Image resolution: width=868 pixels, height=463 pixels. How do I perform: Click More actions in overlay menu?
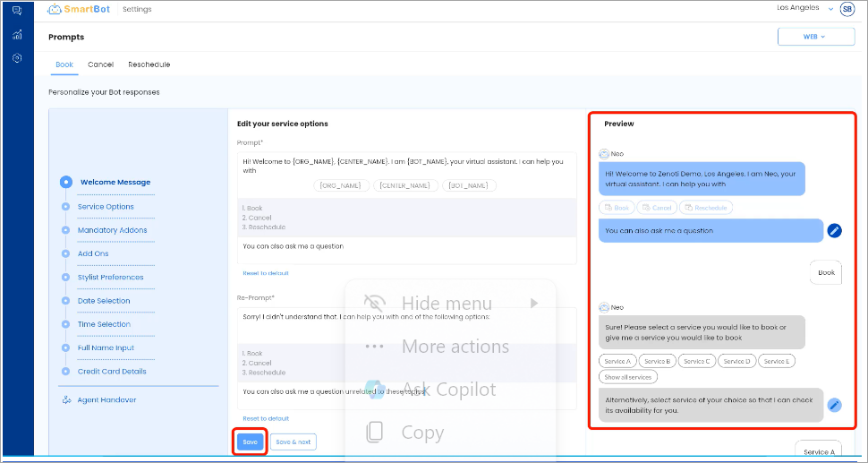click(455, 347)
